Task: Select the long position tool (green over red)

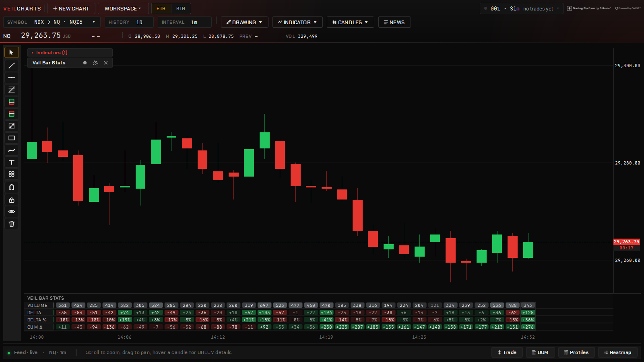Action: (x=11, y=102)
